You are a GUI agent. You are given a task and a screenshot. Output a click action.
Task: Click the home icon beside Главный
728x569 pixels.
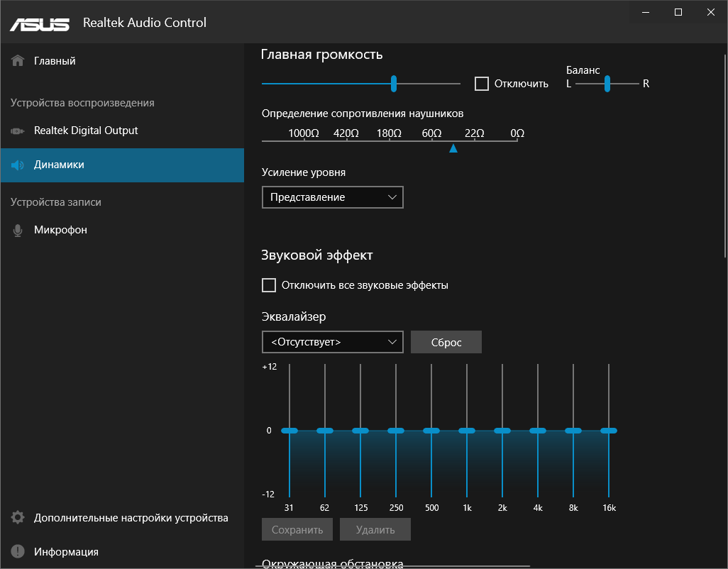pos(16,60)
